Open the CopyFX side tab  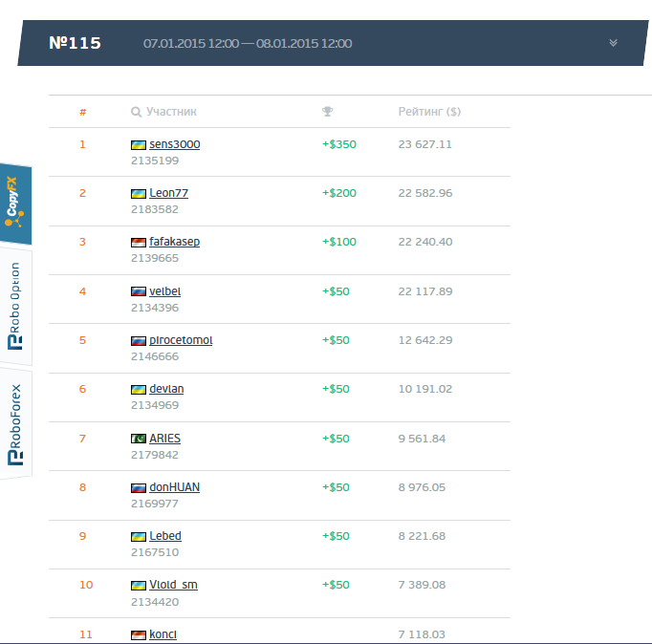[x=14, y=205]
